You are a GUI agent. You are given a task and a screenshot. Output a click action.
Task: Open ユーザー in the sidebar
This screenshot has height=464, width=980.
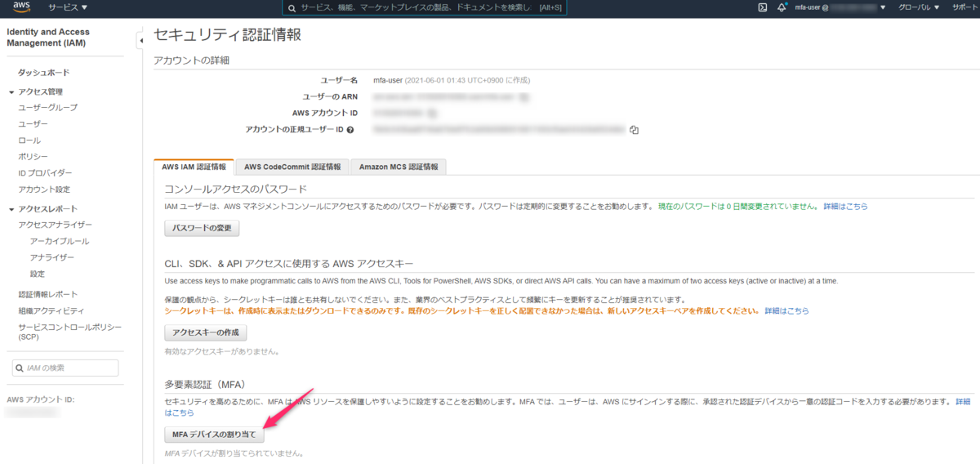[x=33, y=123]
